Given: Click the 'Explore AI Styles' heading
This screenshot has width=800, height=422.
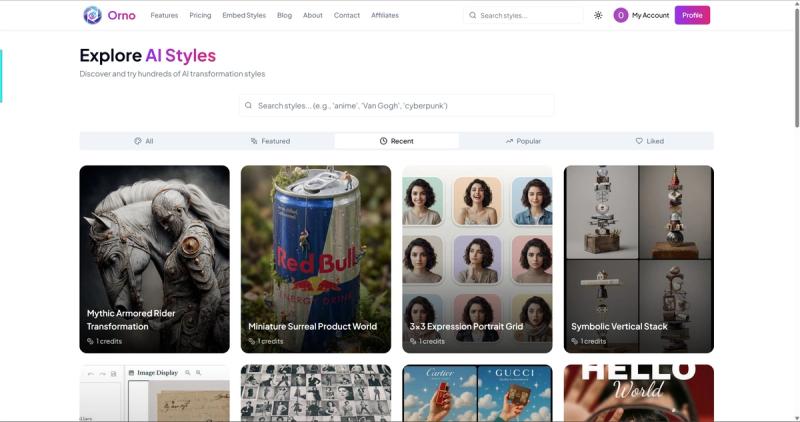Looking at the screenshot, I should [147, 55].
